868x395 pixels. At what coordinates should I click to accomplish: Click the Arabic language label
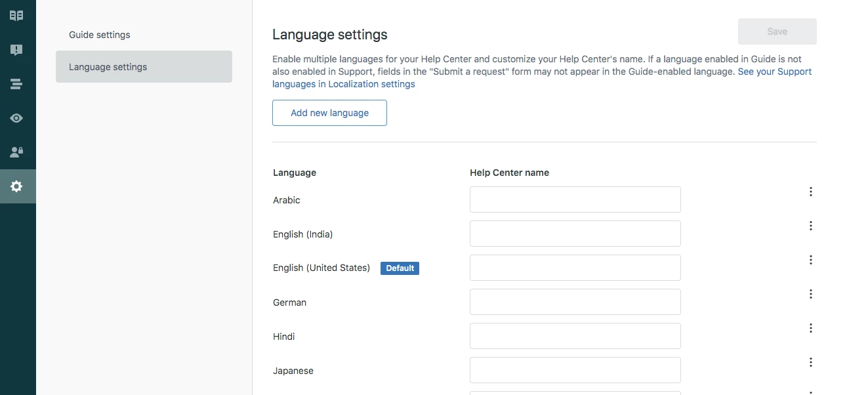point(287,200)
